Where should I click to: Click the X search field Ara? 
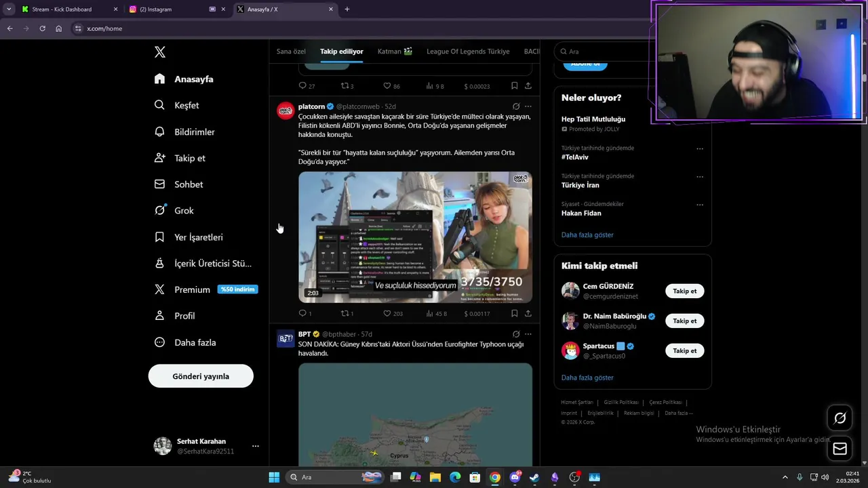pos(604,52)
